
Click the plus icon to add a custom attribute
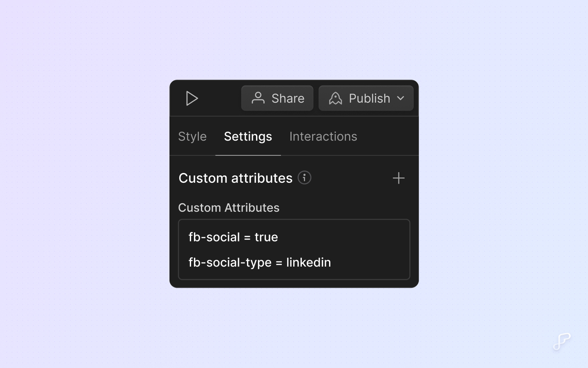(x=399, y=178)
